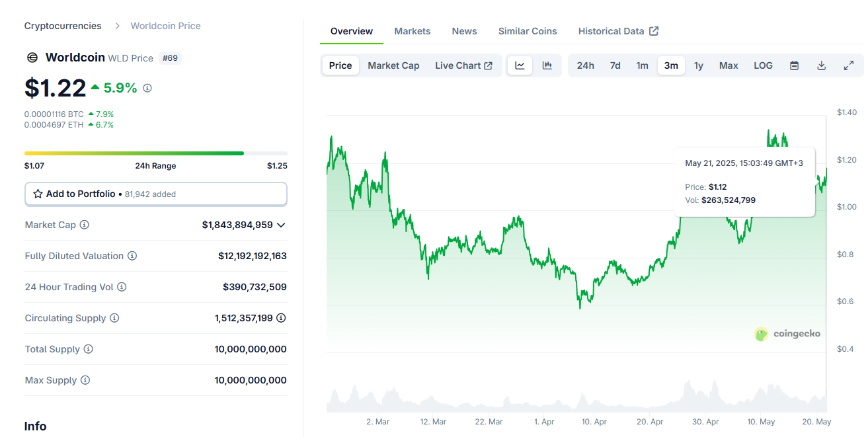This screenshot has width=868, height=437.
Task: Switch to candlestick chart view icon
Action: click(547, 65)
